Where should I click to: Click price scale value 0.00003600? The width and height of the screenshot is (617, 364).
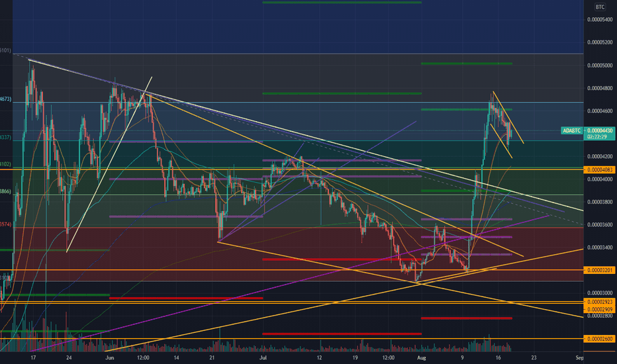coord(600,225)
